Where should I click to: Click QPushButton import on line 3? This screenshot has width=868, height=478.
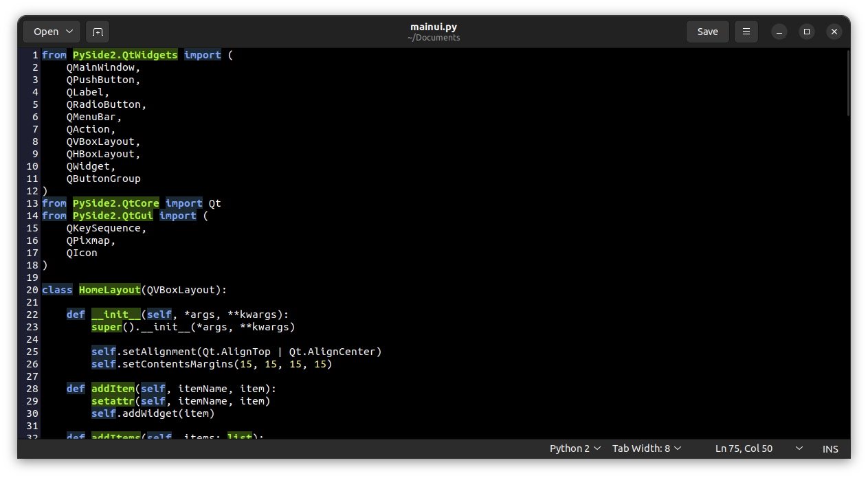(104, 79)
